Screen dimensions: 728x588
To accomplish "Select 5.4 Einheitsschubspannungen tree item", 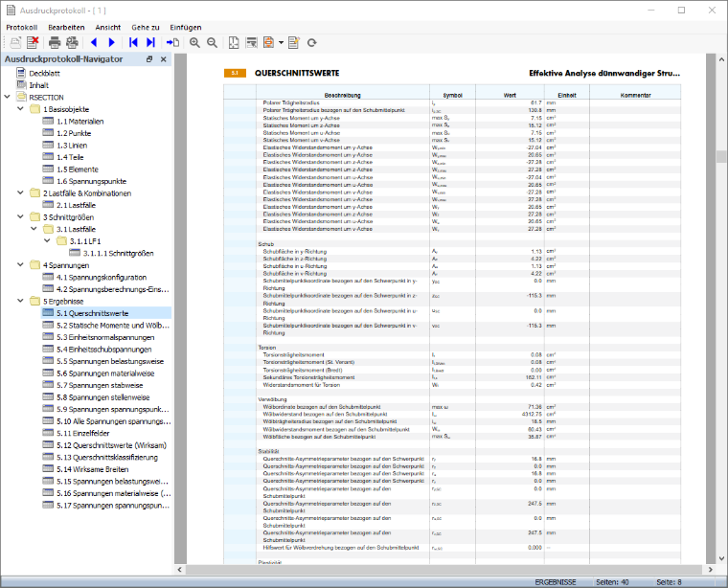I will pos(104,350).
